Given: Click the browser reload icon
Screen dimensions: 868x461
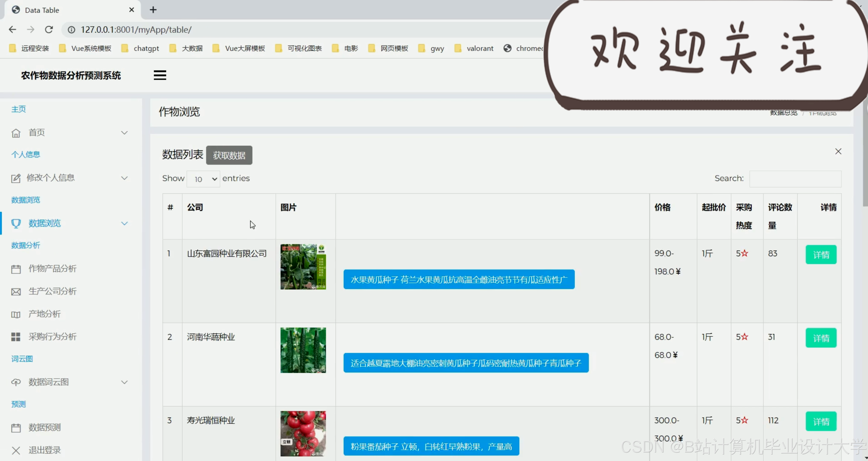Looking at the screenshot, I should point(49,30).
